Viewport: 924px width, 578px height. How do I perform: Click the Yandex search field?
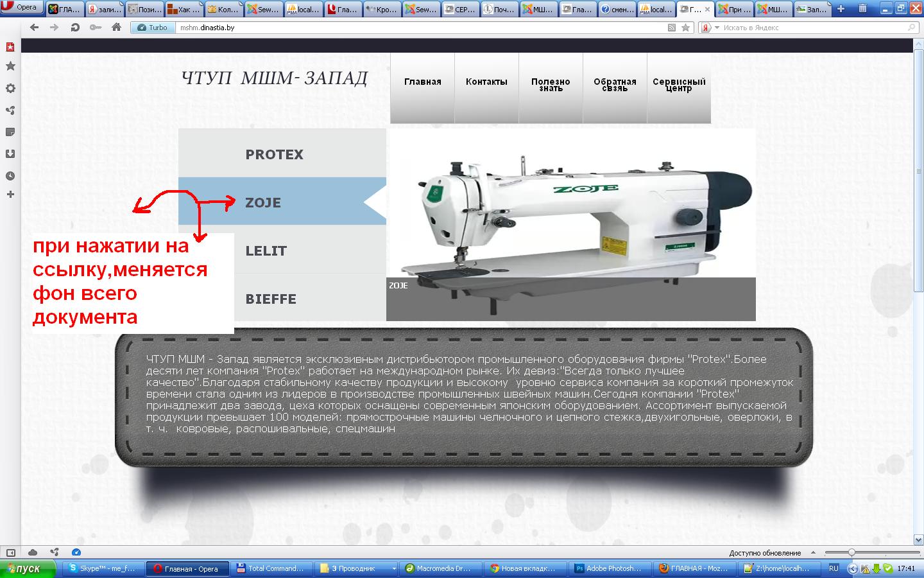pyautogui.click(x=814, y=28)
